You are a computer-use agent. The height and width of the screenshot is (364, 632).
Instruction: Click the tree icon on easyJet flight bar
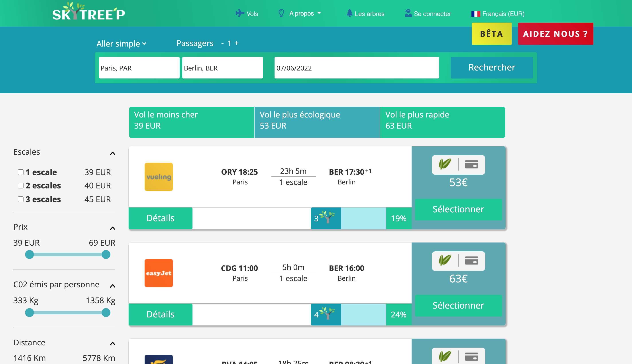click(x=327, y=314)
